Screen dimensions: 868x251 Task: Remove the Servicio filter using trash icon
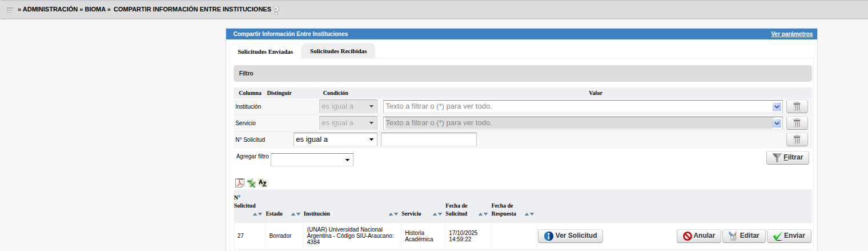pos(797,123)
